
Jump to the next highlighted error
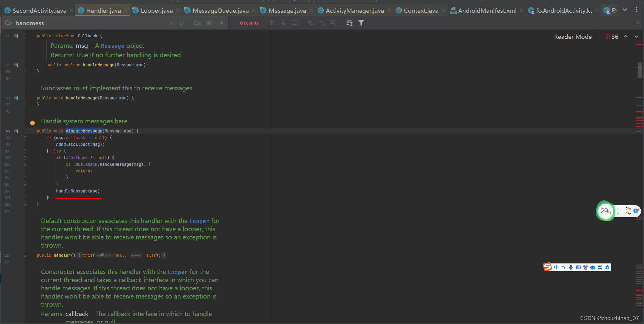(x=636, y=36)
